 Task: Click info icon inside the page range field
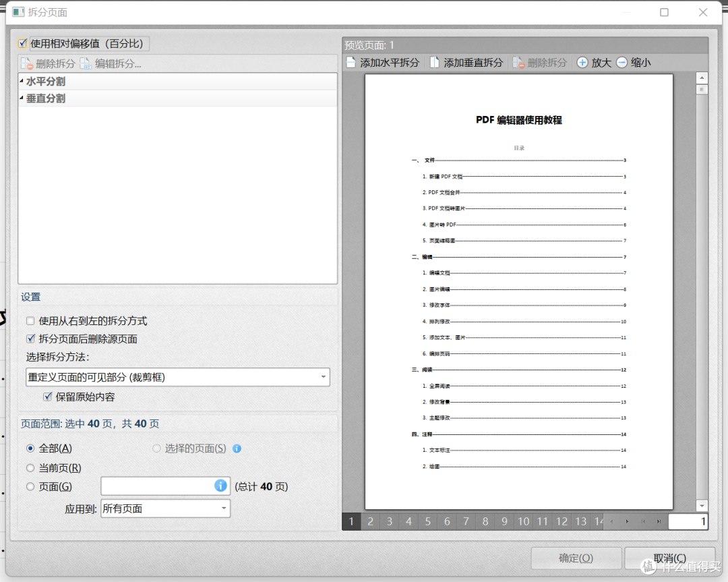pos(220,486)
